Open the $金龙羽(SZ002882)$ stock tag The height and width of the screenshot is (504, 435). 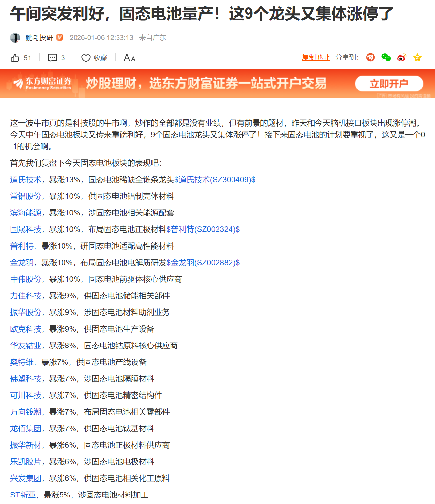coord(203,263)
